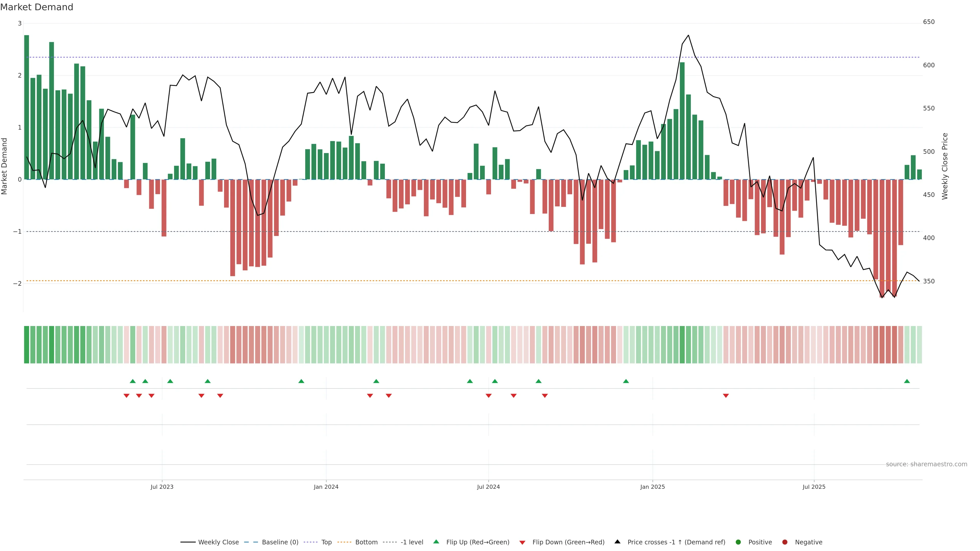Screen dimensions: 980x551
Task: Click the black Price crosses -1 legend triangle
Action: (617, 542)
